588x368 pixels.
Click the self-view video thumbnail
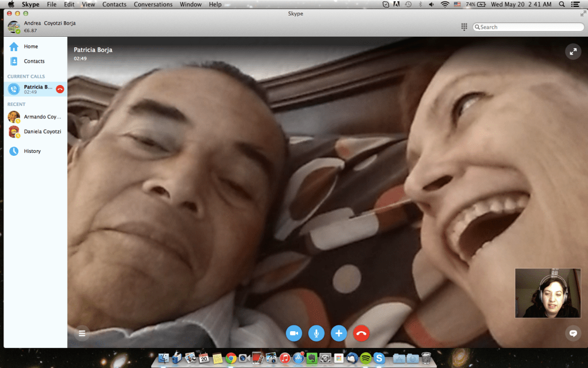pyautogui.click(x=547, y=293)
